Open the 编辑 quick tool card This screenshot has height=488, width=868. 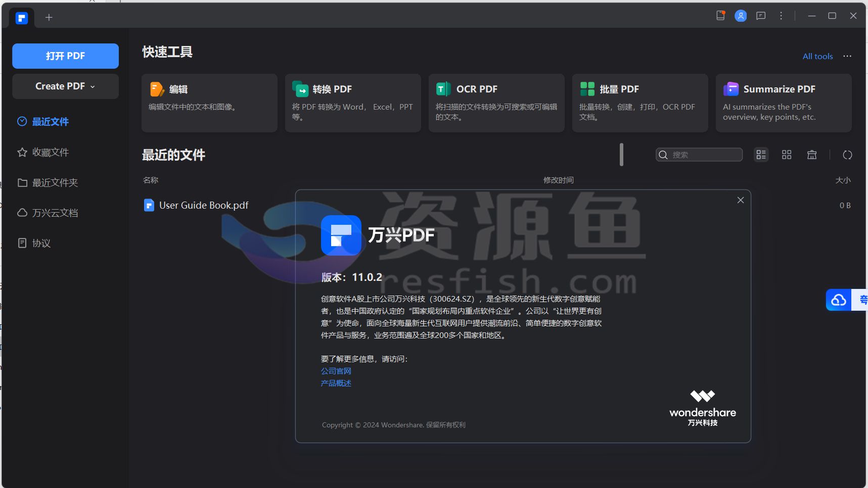(x=209, y=103)
